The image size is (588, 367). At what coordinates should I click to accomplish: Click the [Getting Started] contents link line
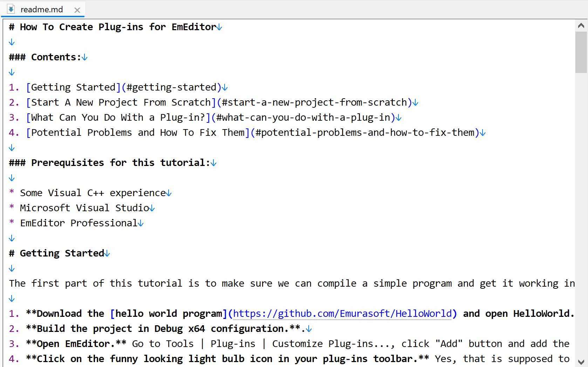click(118, 87)
